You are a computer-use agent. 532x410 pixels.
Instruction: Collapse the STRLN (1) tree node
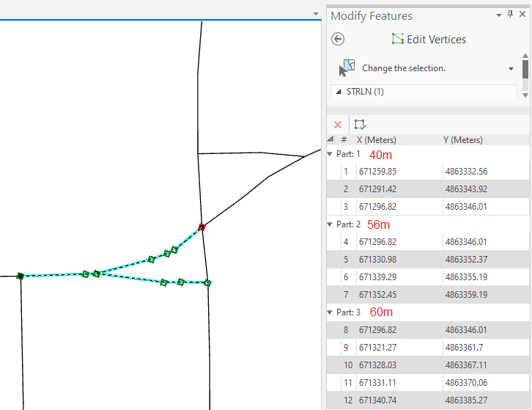[x=339, y=92]
